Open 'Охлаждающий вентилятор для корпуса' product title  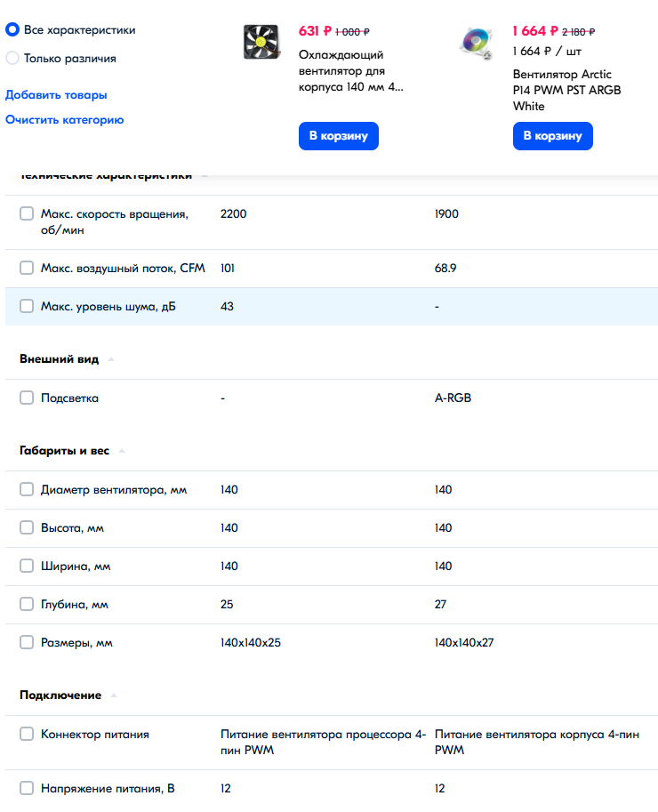[x=350, y=71]
